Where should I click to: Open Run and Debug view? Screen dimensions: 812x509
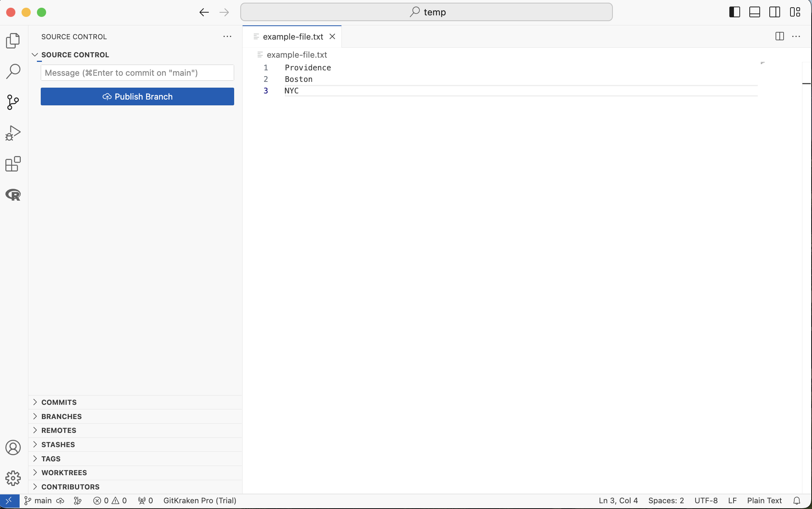pyautogui.click(x=13, y=133)
